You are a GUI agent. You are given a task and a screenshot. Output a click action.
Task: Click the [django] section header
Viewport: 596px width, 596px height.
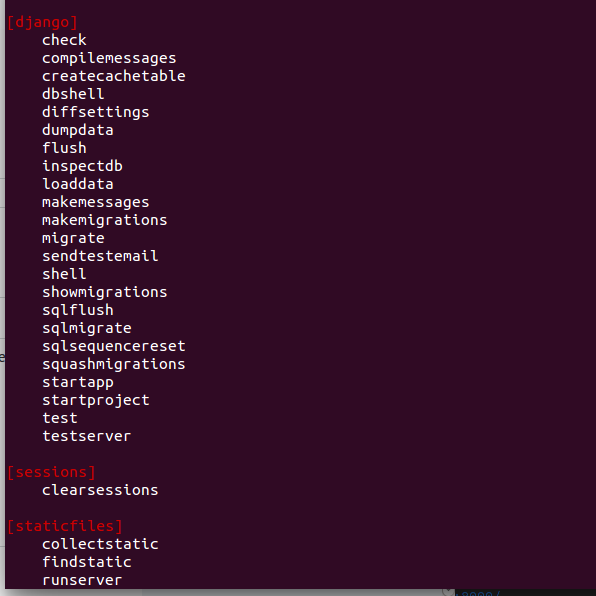point(42,22)
